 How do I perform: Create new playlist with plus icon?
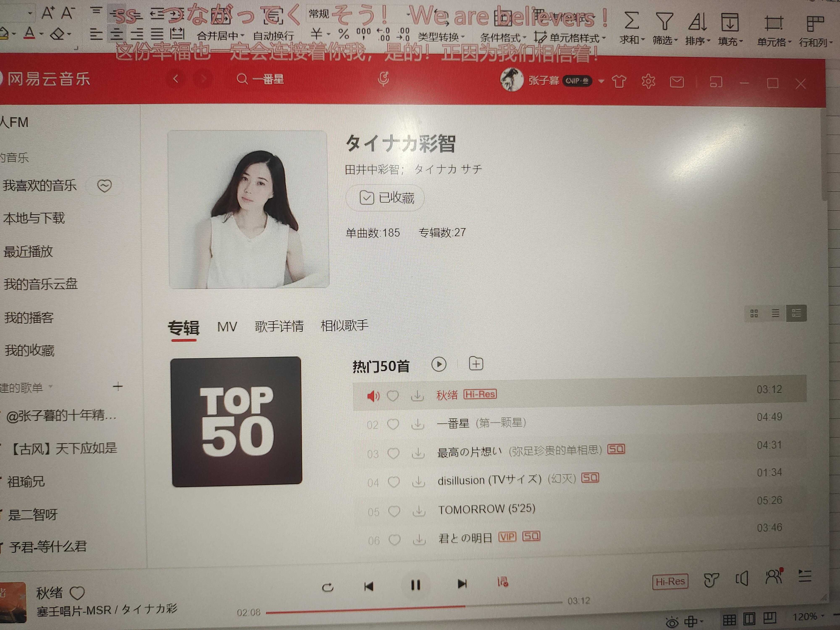[118, 387]
